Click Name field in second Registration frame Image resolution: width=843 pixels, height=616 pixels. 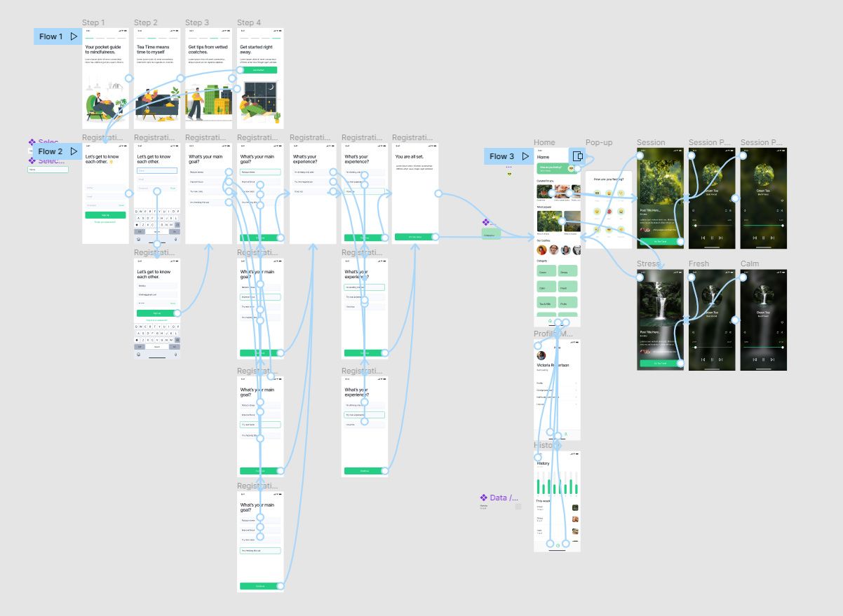tap(156, 170)
